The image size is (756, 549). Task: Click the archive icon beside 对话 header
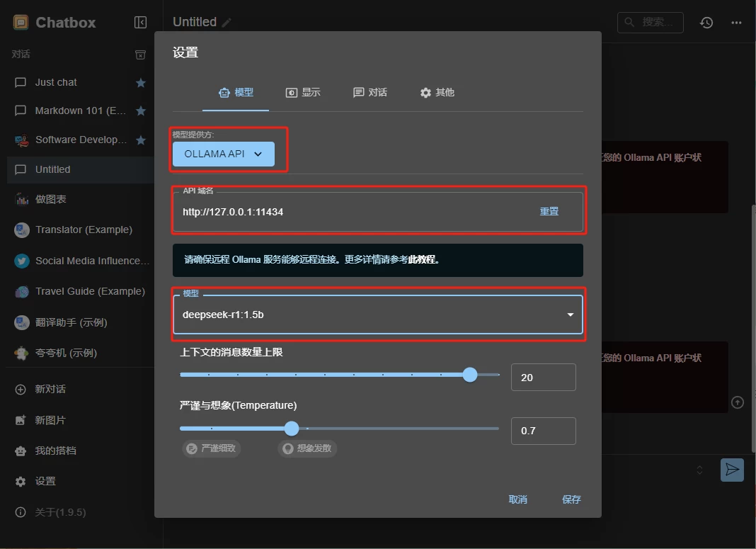[x=140, y=55]
